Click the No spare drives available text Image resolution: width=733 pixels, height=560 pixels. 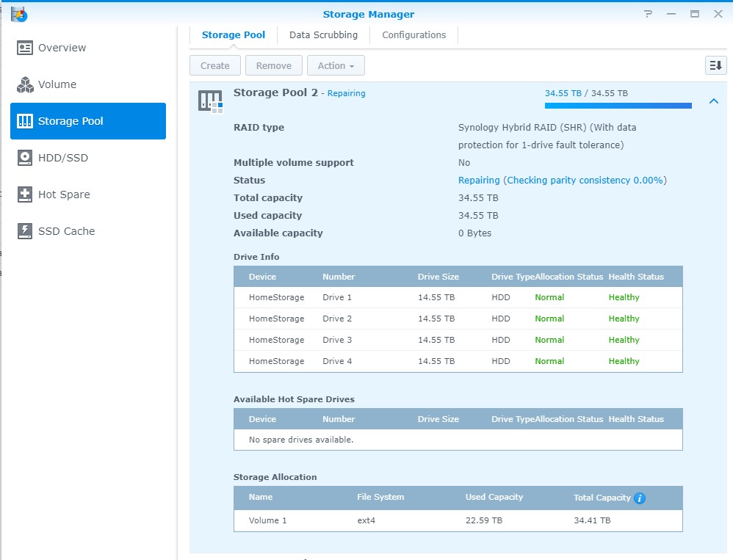pyautogui.click(x=301, y=440)
